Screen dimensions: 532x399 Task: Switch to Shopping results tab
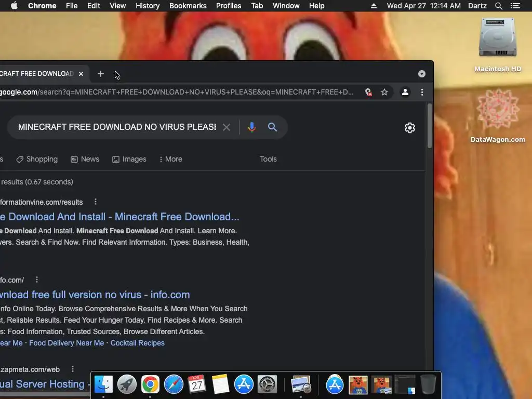point(37,159)
